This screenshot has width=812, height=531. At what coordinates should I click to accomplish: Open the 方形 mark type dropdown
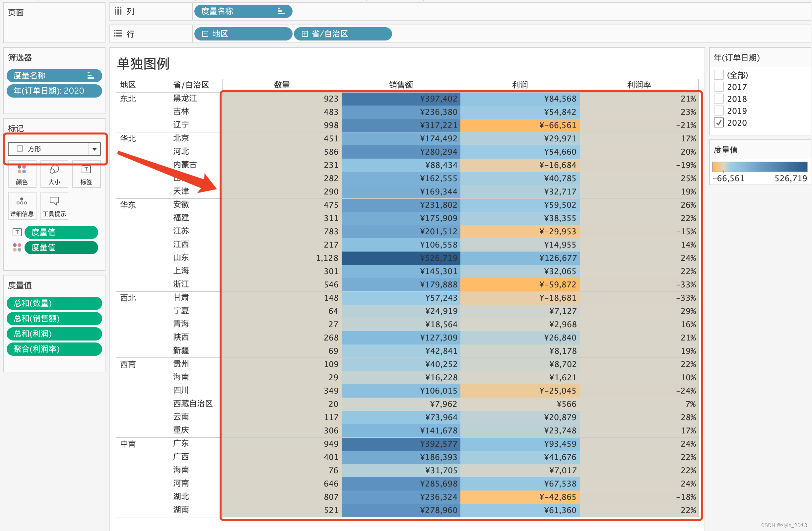(94, 149)
